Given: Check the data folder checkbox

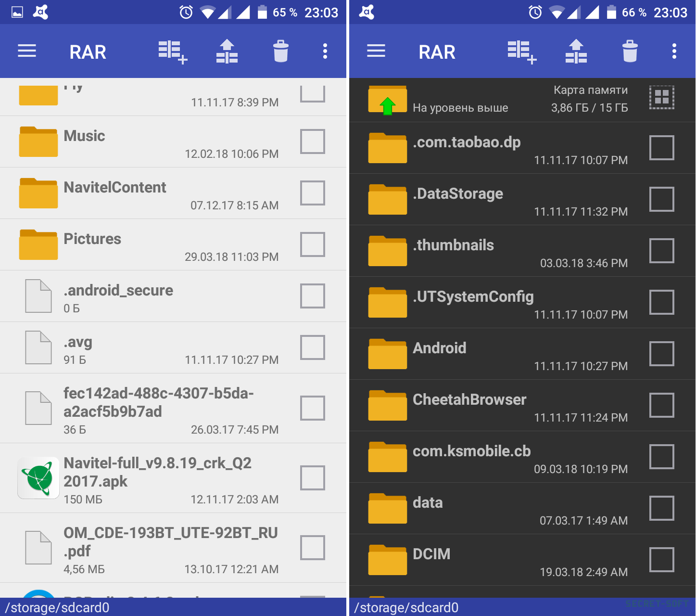Looking at the screenshot, I should tap(662, 508).
